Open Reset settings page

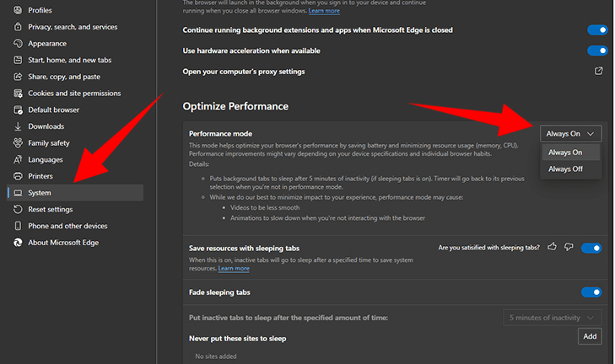coord(75,209)
